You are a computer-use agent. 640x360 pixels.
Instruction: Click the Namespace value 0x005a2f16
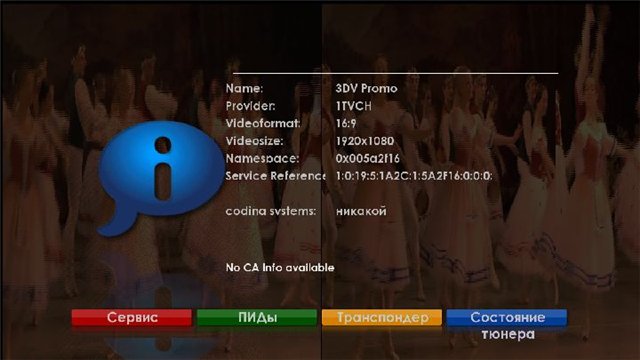(367, 158)
